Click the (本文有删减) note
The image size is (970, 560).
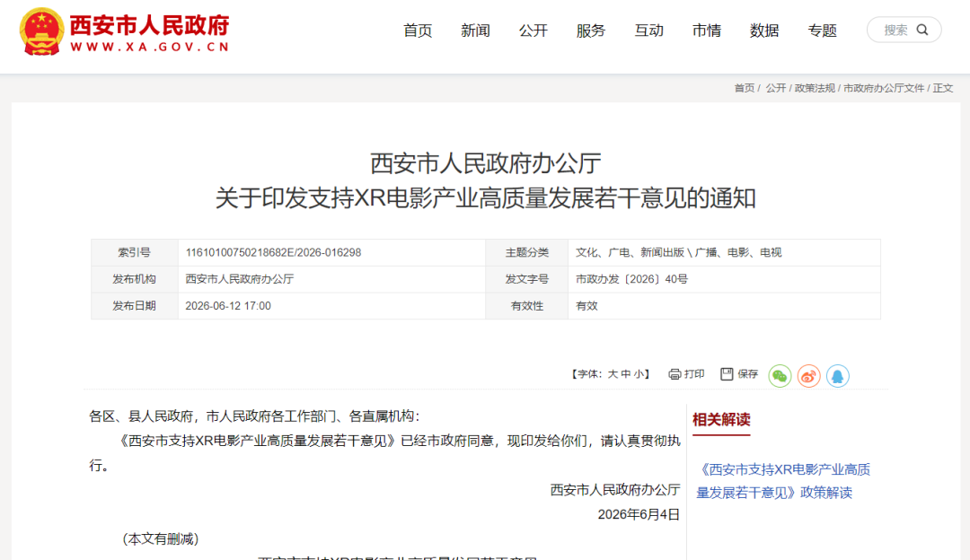(161, 539)
